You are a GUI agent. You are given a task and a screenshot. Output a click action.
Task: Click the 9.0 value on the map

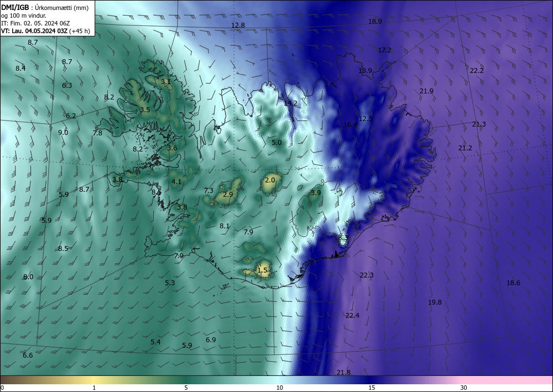coord(63,133)
